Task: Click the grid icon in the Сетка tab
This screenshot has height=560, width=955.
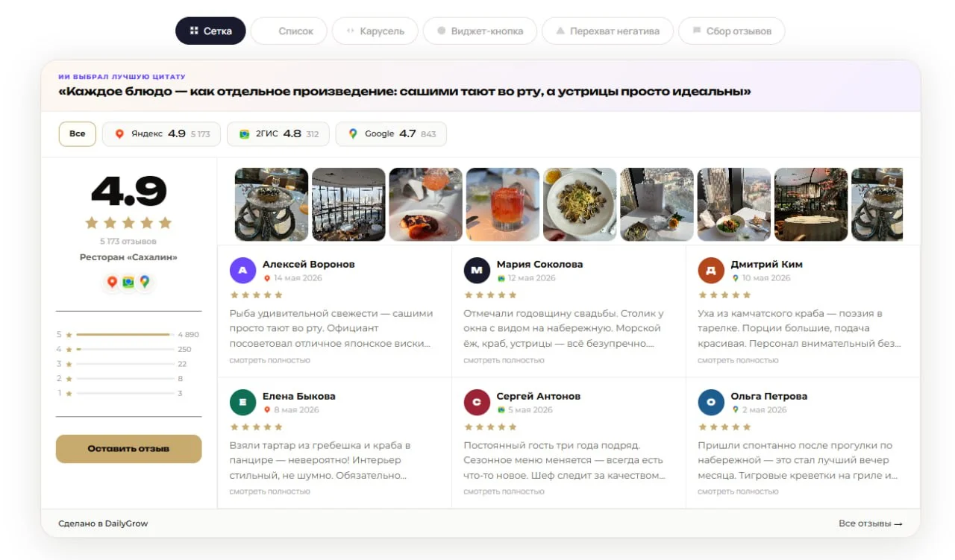Action: click(x=194, y=31)
